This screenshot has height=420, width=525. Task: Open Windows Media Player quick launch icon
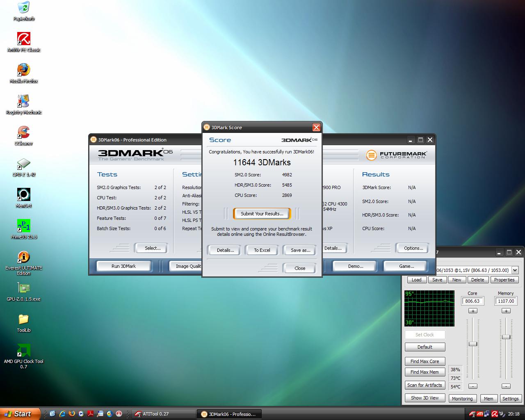[81, 414]
